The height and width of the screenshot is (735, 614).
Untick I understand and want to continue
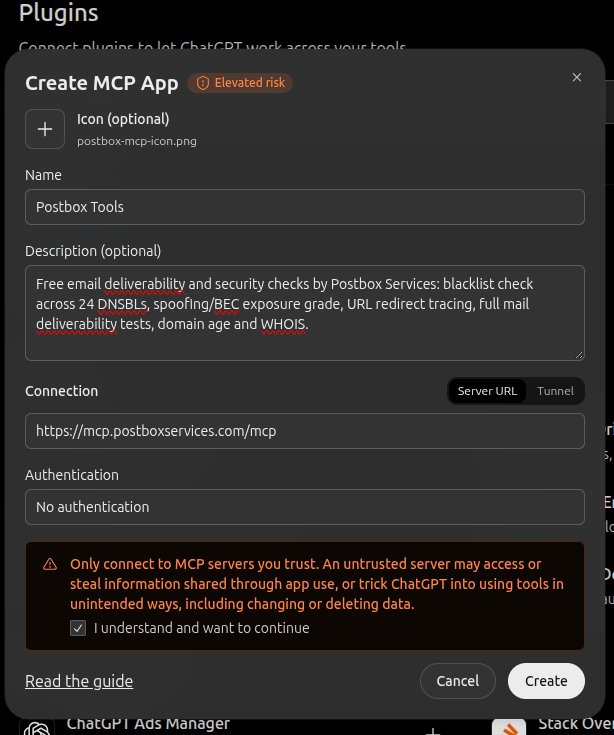(78, 628)
